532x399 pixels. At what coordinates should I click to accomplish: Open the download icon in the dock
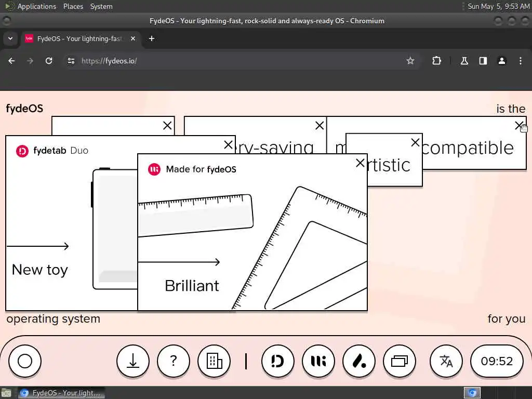click(x=133, y=361)
